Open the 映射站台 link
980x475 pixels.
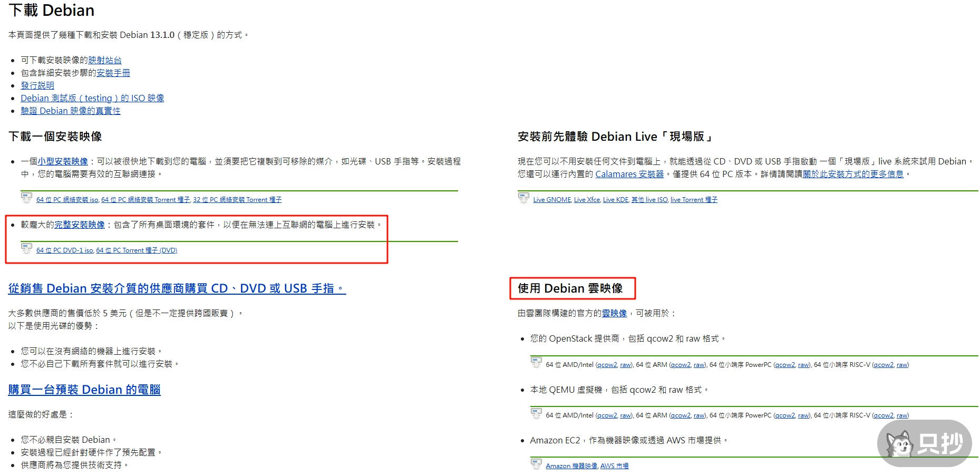(104, 60)
